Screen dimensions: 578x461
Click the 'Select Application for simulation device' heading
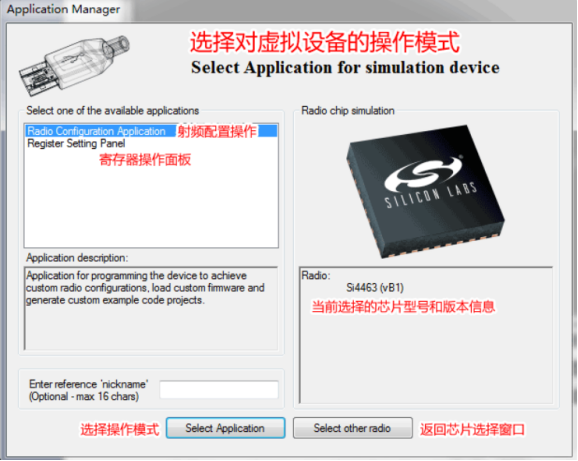(x=345, y=68)
